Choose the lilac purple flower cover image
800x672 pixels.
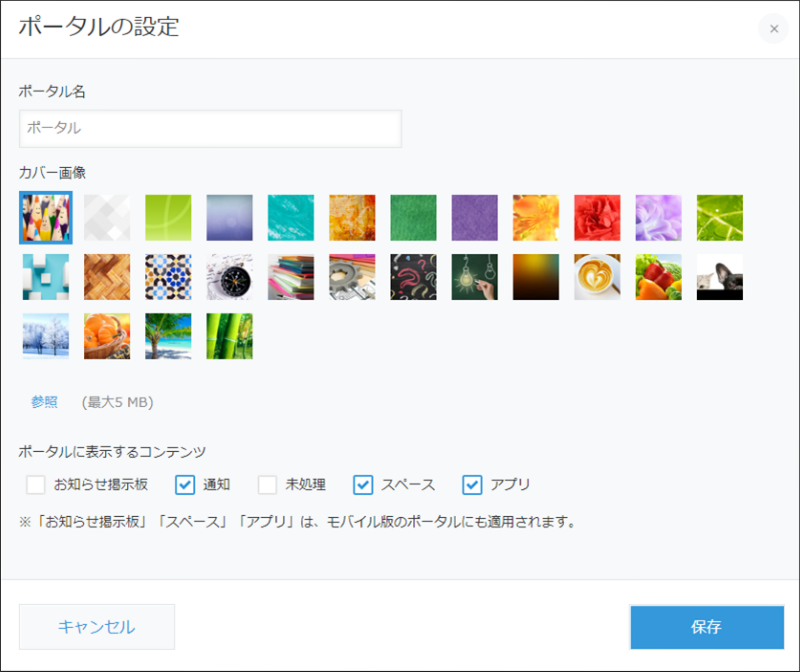point(659,218)
